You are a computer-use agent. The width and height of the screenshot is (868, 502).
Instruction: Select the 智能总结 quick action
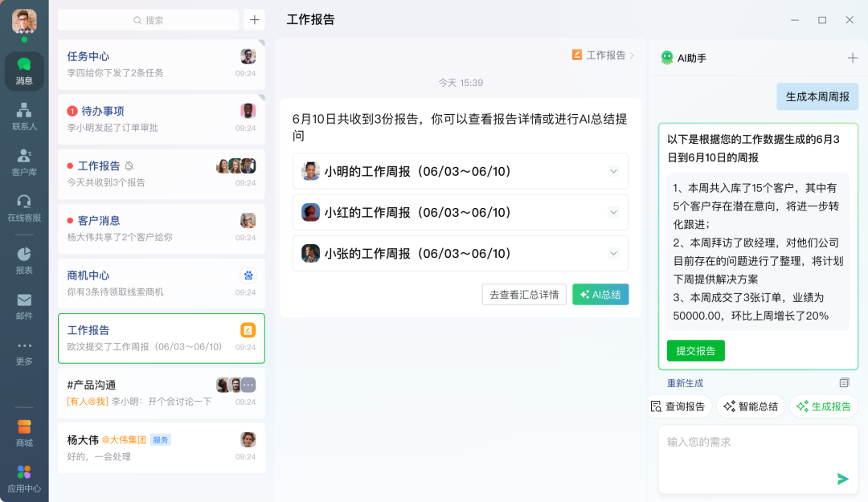pyautogui.click(x=751, y=406)
